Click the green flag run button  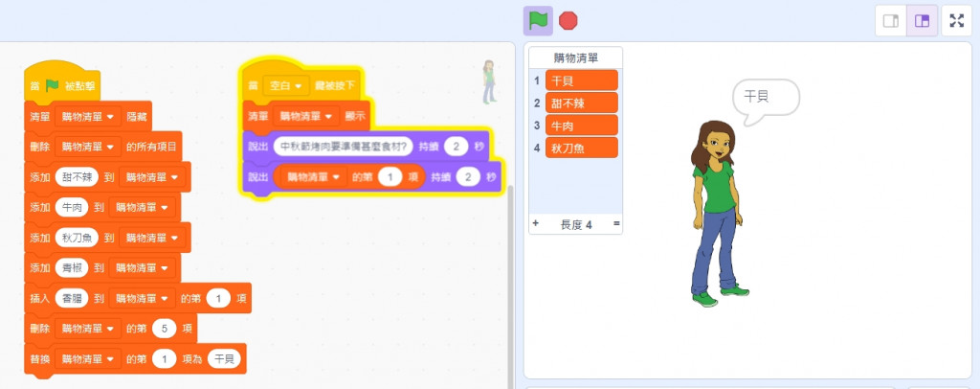point(538,21)
